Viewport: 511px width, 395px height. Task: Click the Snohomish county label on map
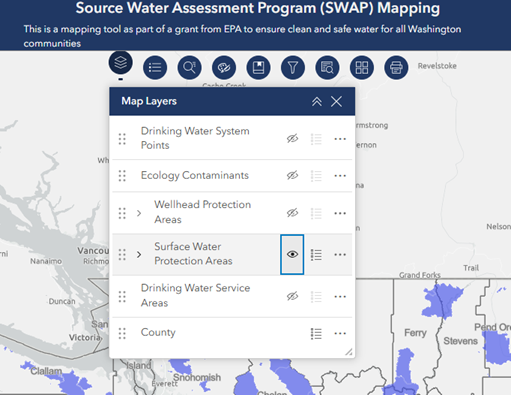coord(197,378)
